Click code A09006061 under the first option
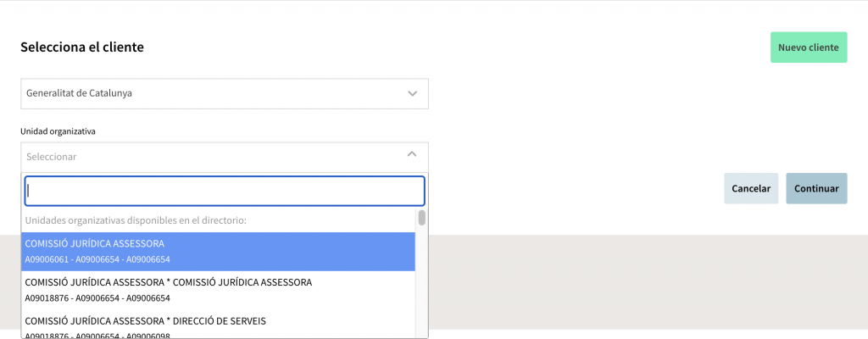Viewport: 868px width, 339px height. tap(47, 259)
